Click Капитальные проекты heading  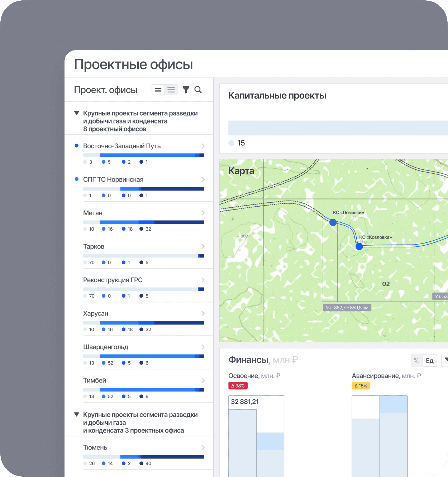coord(277,96)
